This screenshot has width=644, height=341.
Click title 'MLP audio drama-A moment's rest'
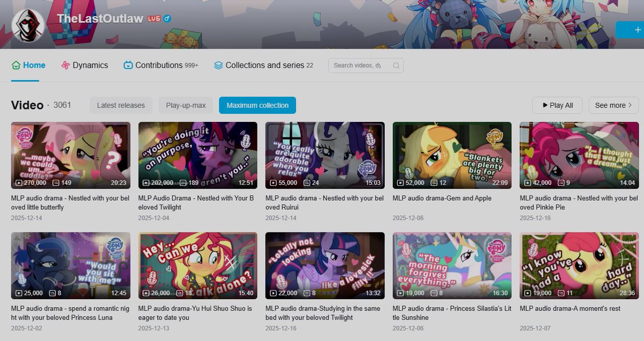coord(570,309)
